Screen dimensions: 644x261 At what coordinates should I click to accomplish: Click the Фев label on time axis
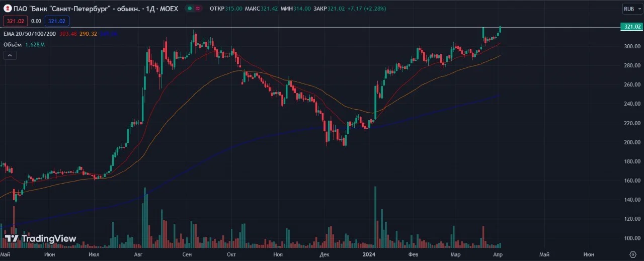(x=414, y=255)
